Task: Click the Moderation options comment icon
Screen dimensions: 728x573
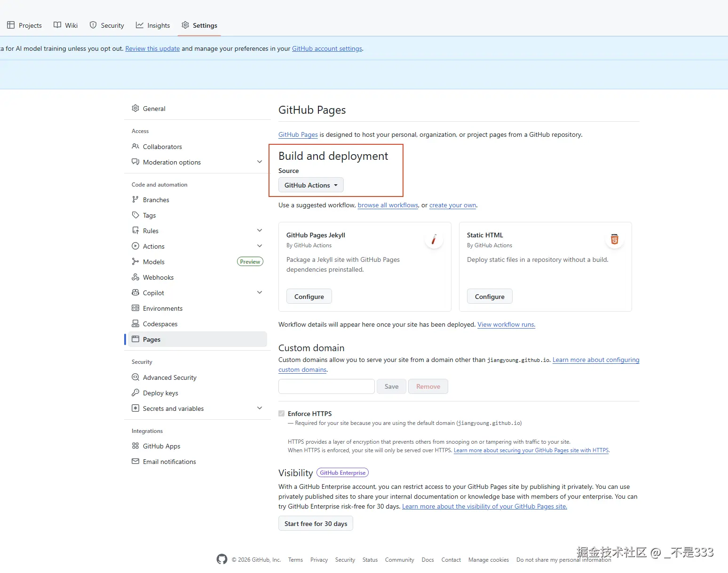Action: point(135,162)
